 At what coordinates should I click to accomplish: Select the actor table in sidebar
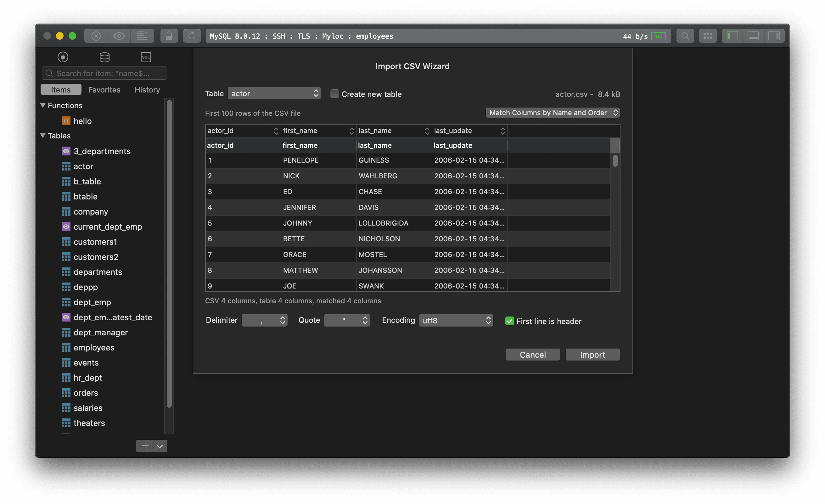tap(83, 166)
